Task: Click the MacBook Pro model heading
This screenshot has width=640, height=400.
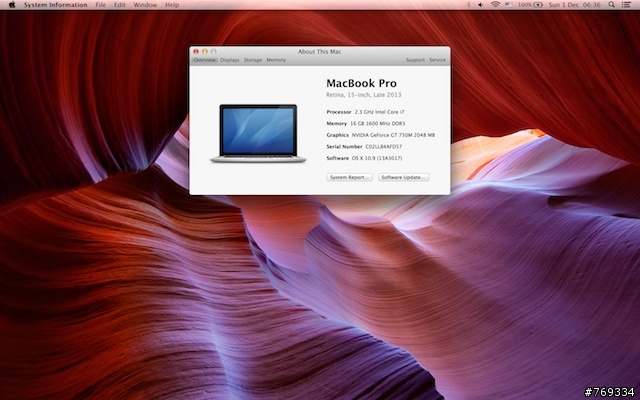Action: [361, 83]
